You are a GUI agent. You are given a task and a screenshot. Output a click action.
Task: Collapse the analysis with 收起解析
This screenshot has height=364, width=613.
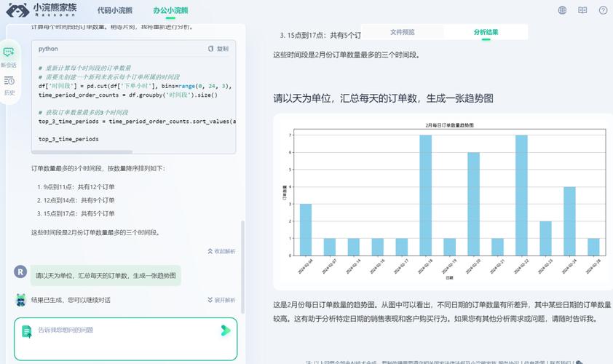[221, 251]
